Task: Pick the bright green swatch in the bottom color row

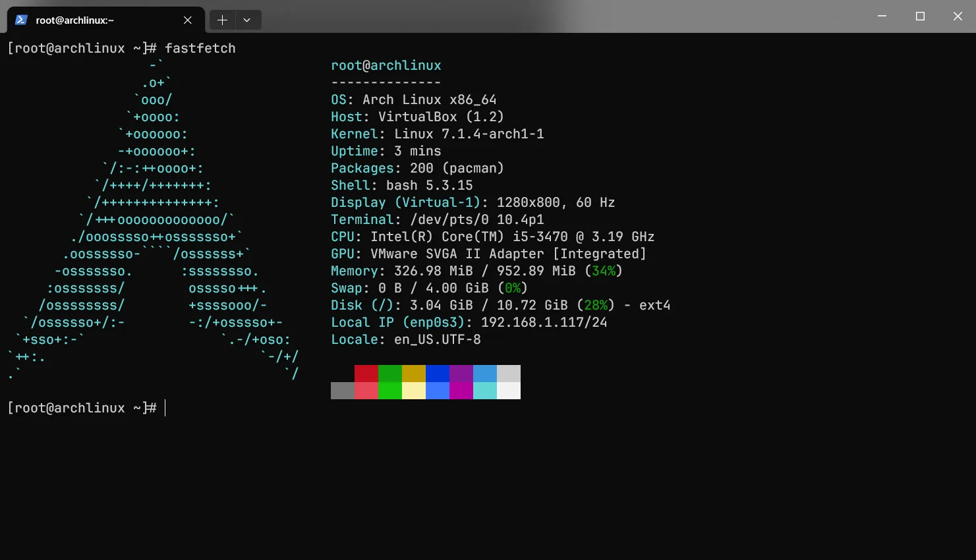Action: tap(390, 391)
